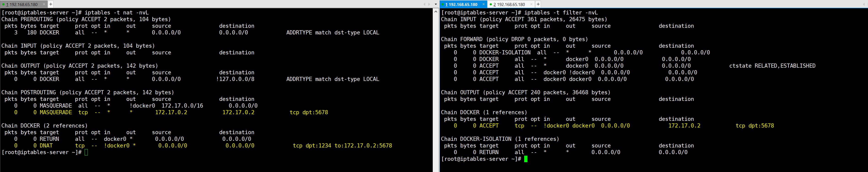The width and height of the screenshot is (868, 172).
Task: Click 'Chain FORWARD (policy DROP)' line
Action: [x=515, y=39]
